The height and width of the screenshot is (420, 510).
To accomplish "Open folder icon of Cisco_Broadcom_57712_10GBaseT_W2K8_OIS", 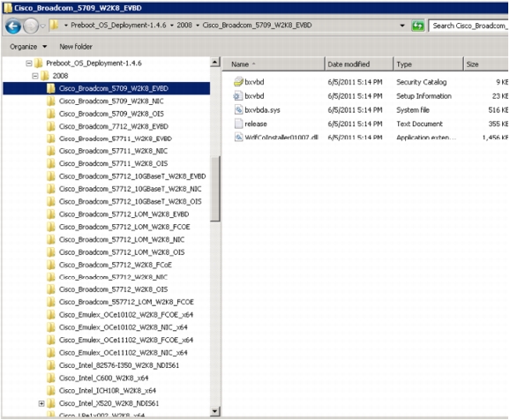I will tap(51, 202).
